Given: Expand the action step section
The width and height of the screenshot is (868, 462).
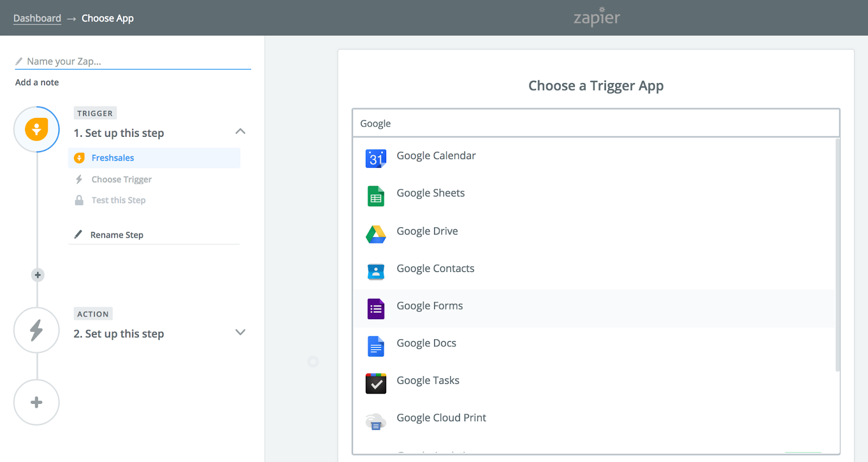Looking at the screenshot, I should (240, 332).
